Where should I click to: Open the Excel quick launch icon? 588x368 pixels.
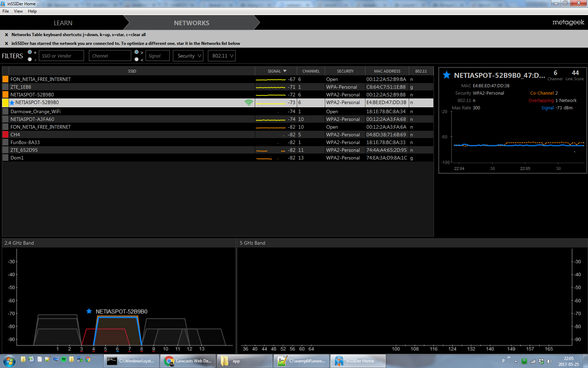[31, 359]
